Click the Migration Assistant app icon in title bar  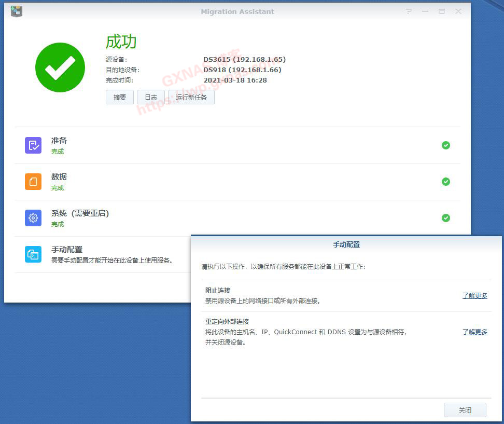pyautogui.click(x=17, y=11)
